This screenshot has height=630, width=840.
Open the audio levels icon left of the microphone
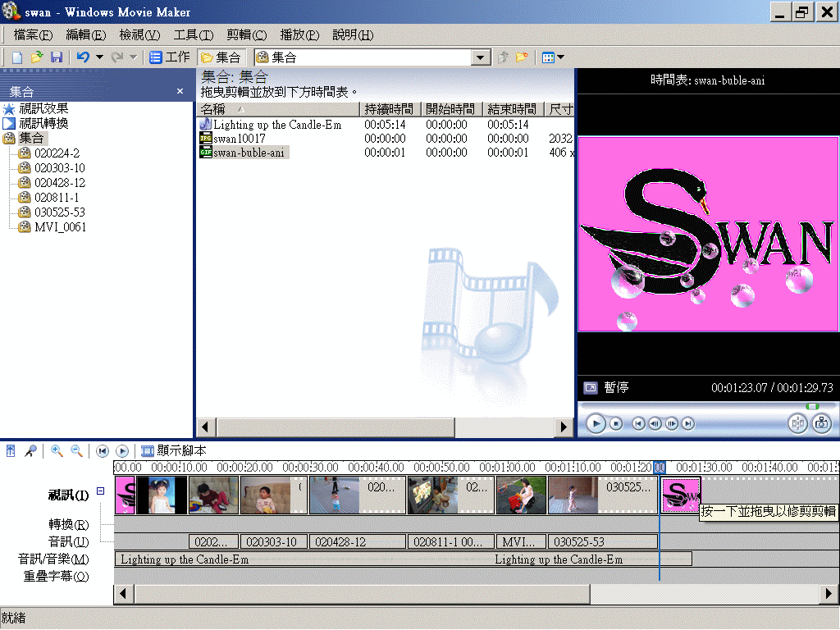[x=11, y=450]
